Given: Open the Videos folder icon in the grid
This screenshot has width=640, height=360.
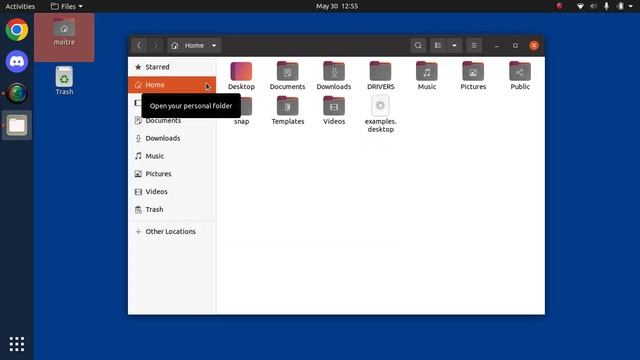Looking at the screenshot, I should 334,110.
